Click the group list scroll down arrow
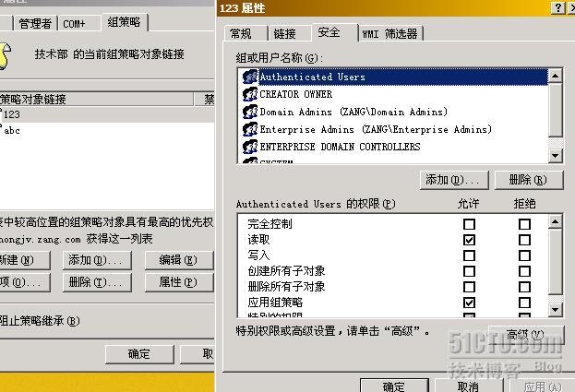Screen dimensions: 575x392 (x=556, y=156)
